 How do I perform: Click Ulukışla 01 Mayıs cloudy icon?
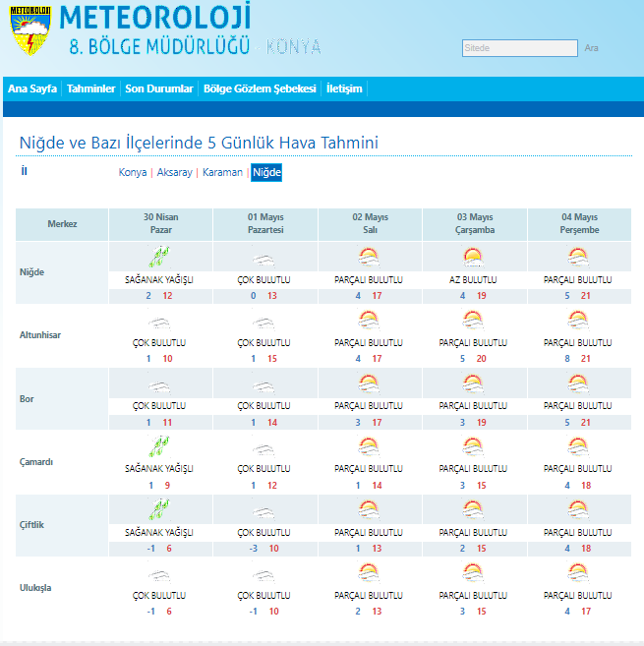[263, 575]
